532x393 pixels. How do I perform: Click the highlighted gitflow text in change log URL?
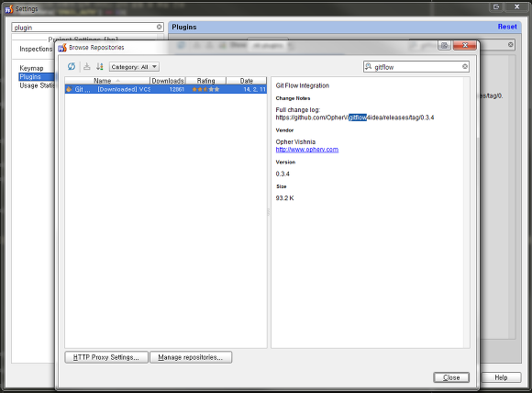pyautogui.click(x=358, y=118)
